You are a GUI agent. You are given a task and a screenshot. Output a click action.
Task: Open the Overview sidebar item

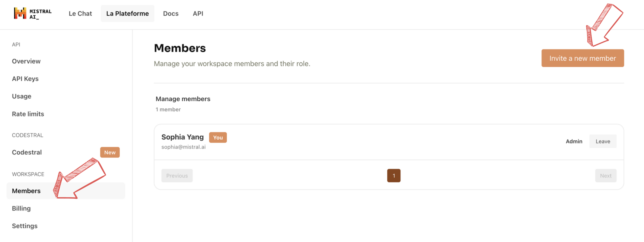tap(26, 61)
